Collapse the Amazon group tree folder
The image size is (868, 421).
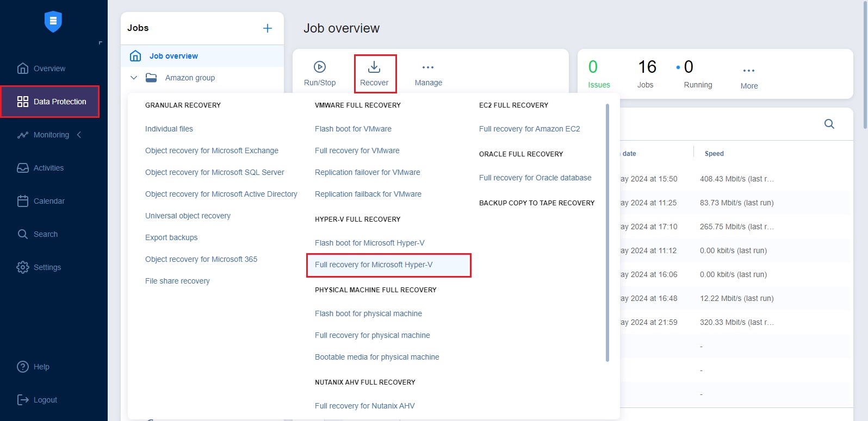tap(134, 78)
